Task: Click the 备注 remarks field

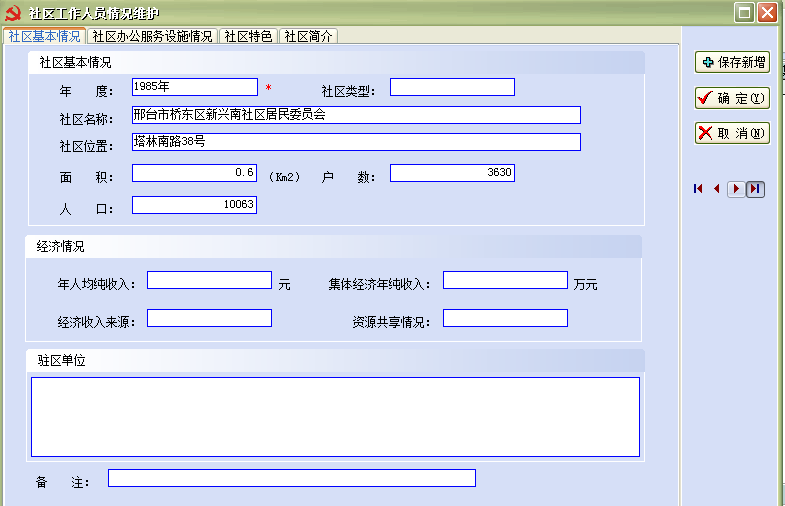Action: pyautogui.click(x=291, y=478)
